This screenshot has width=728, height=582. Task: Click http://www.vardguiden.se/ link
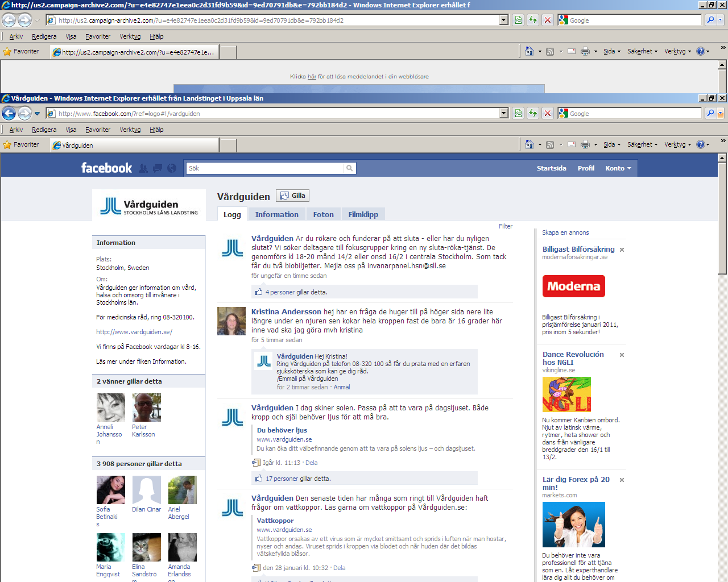(134, 332)
